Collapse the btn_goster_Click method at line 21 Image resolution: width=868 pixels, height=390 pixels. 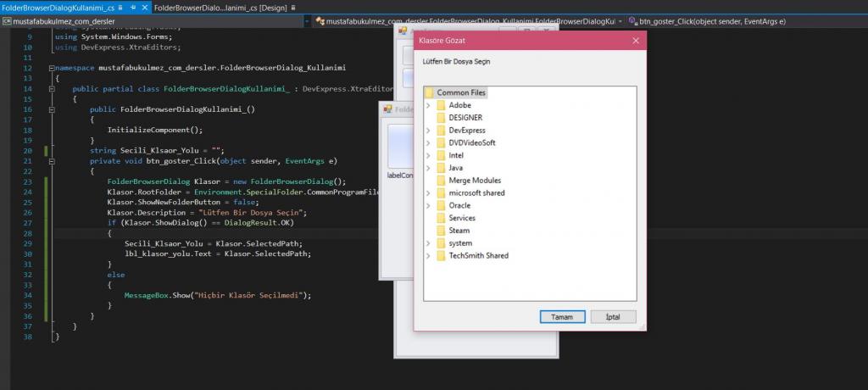coord(52,161)
